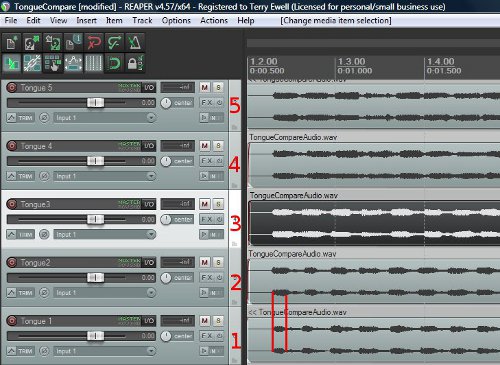Open envelope TRIM button on Tongue 5
The height and width of the screenshot is (365, 500).
click(20, 118)
